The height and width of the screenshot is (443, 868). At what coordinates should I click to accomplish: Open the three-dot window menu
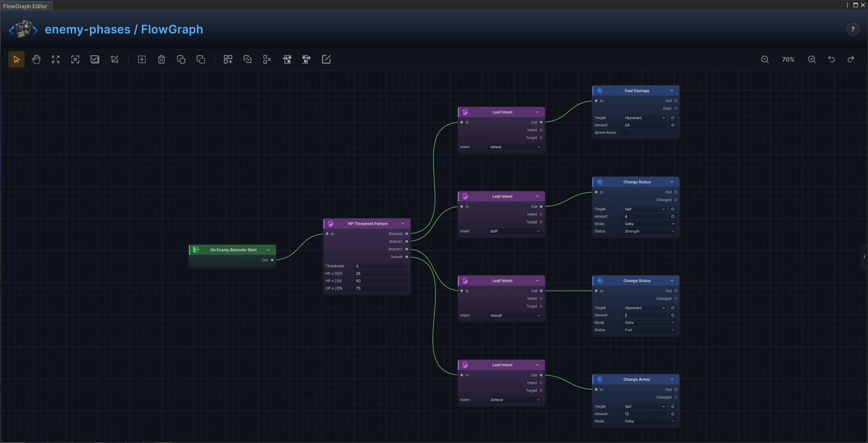click(x=847, y=5)
